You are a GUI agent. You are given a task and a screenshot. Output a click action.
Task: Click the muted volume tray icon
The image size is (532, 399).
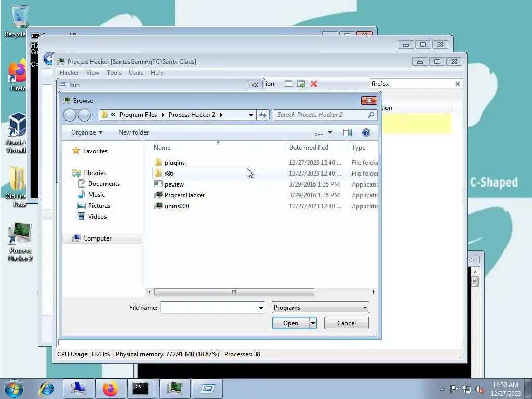(x=480, y=390)
